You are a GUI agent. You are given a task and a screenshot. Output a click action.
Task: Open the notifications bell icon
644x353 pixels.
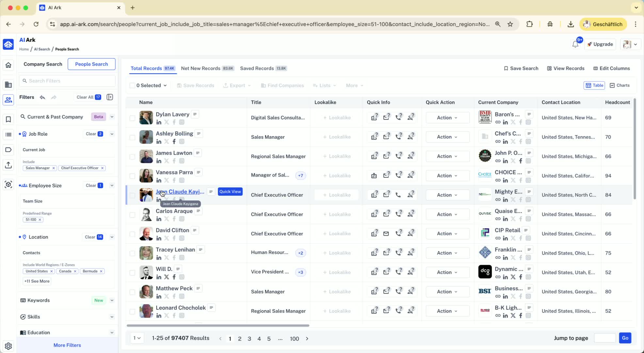click(x=575, y=44)
